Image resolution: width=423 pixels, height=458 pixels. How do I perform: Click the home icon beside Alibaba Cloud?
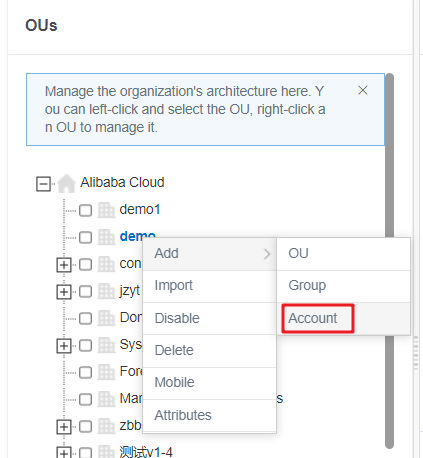click(66, 183)
